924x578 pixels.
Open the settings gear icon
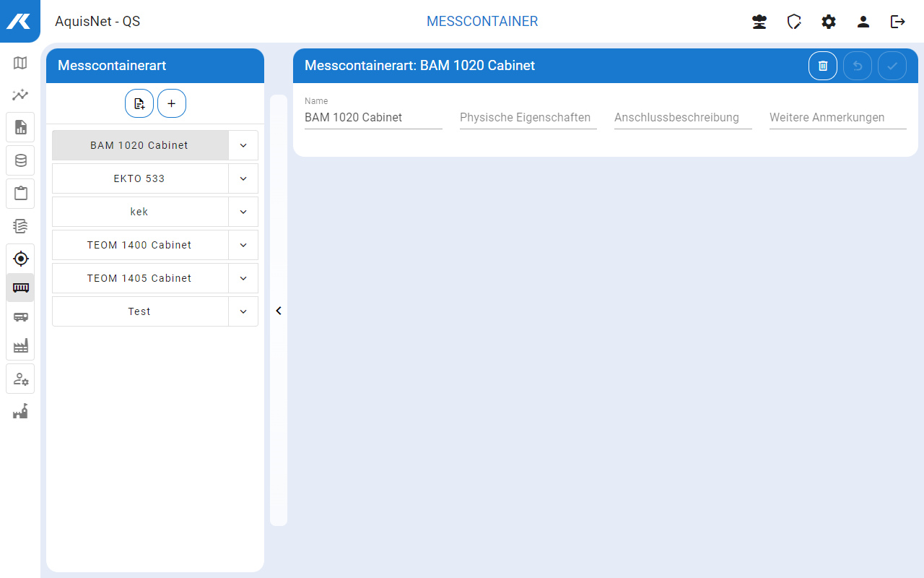coord(829,22)
